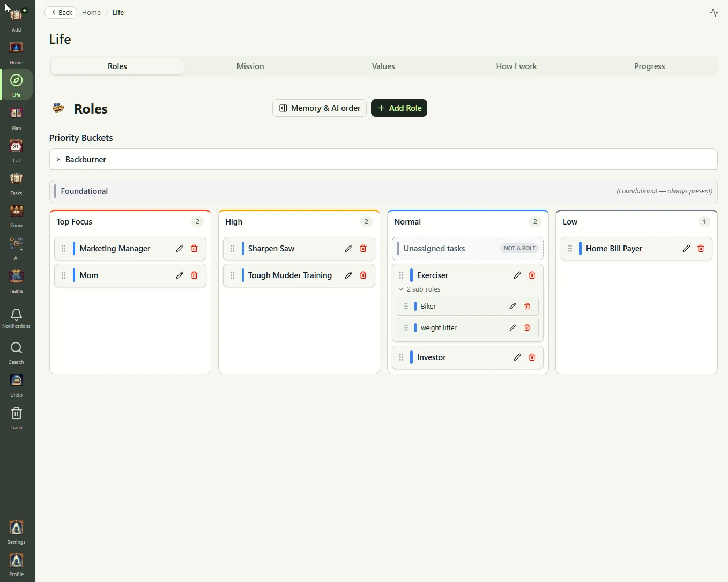Switch to the Values tab
Viewport: 728px width, 582px height.
point(383,66)
